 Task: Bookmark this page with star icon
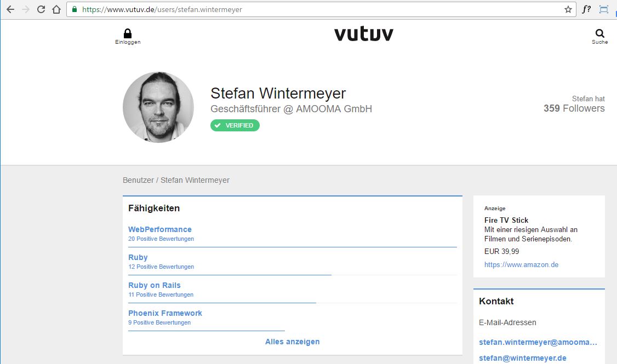coord(568,9)
